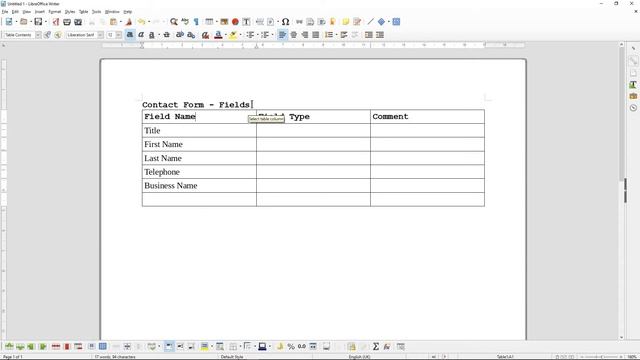The image size is (640, 360).
Task: Click the Undo arrow icon
Action: (x=141, y=22)
